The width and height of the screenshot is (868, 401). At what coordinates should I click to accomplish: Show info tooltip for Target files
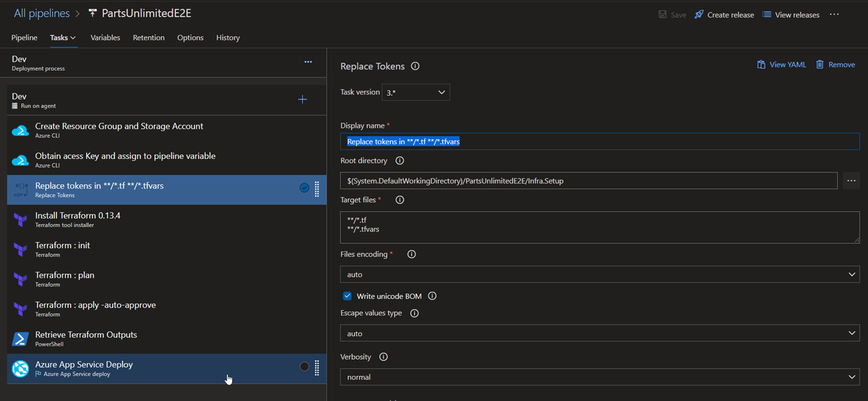pyautogui.click(x=400, y=200)
